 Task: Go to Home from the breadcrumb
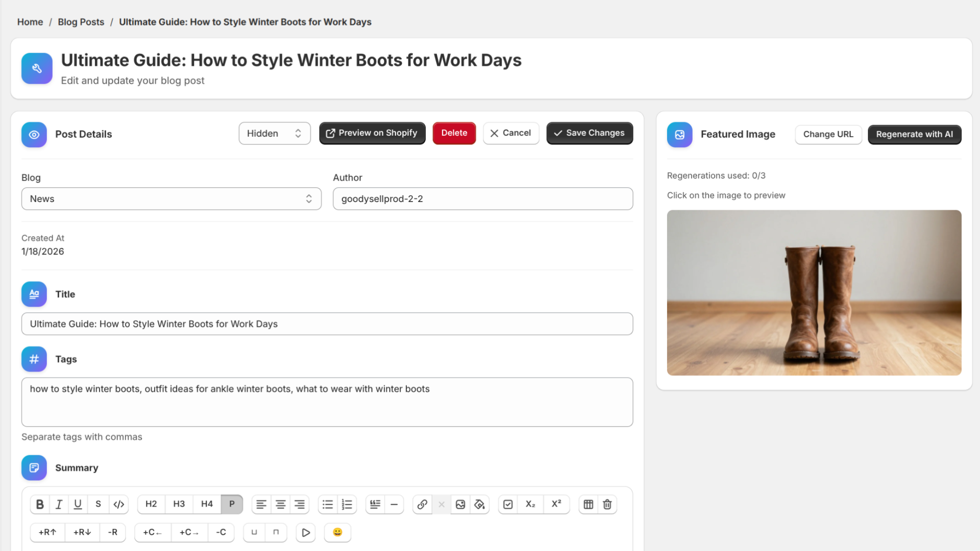tap(30, 22)
